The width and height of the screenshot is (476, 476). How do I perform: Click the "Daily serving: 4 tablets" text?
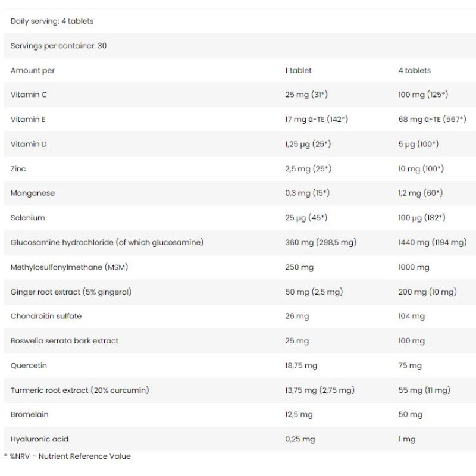click(x=52, y=21)
